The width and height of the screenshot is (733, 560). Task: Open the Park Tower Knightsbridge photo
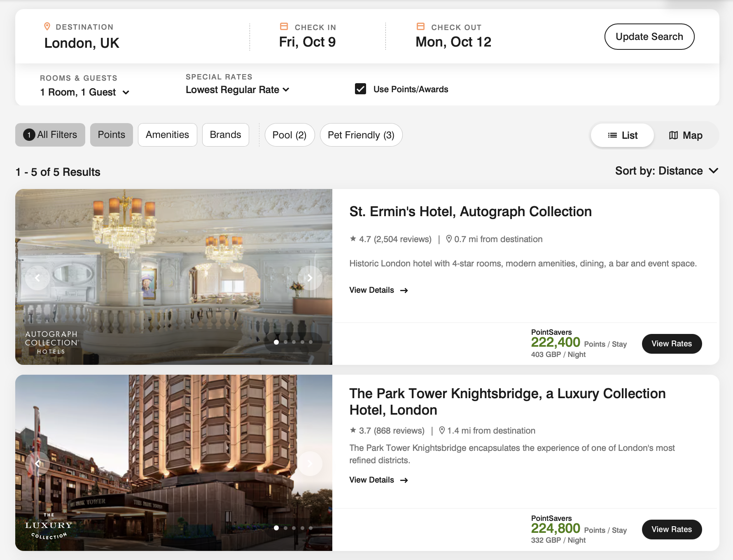pos(174,463)
